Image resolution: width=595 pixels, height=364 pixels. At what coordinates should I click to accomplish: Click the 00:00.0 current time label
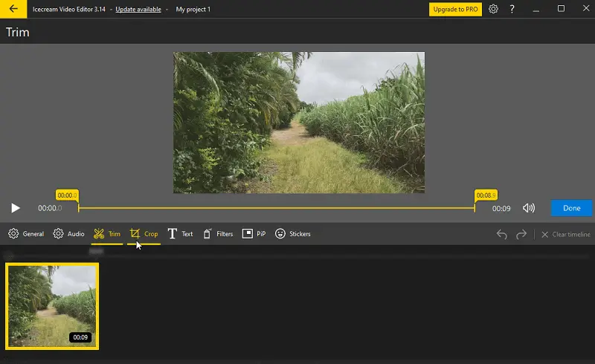click(50, 208)
